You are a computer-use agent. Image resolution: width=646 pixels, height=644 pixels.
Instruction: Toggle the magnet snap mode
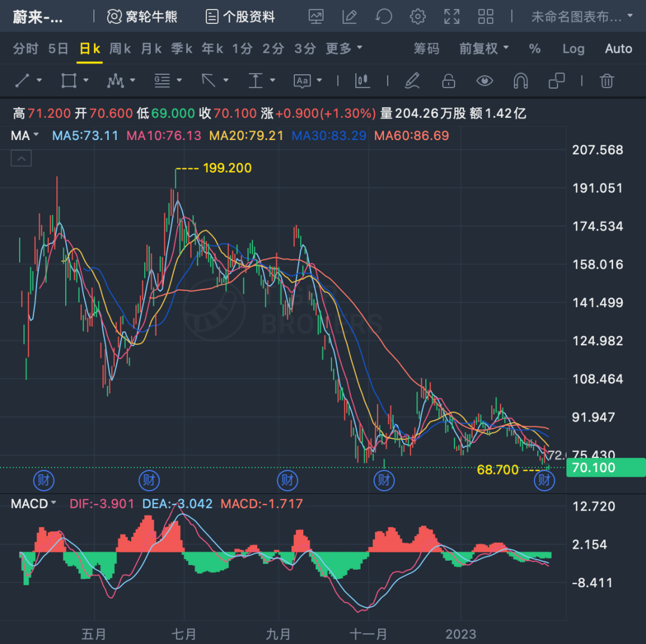(520, 80)
